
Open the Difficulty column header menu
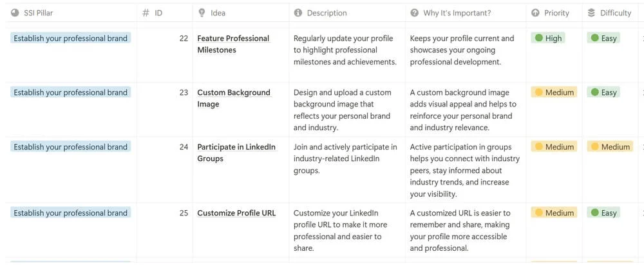(x=616, y=13)
